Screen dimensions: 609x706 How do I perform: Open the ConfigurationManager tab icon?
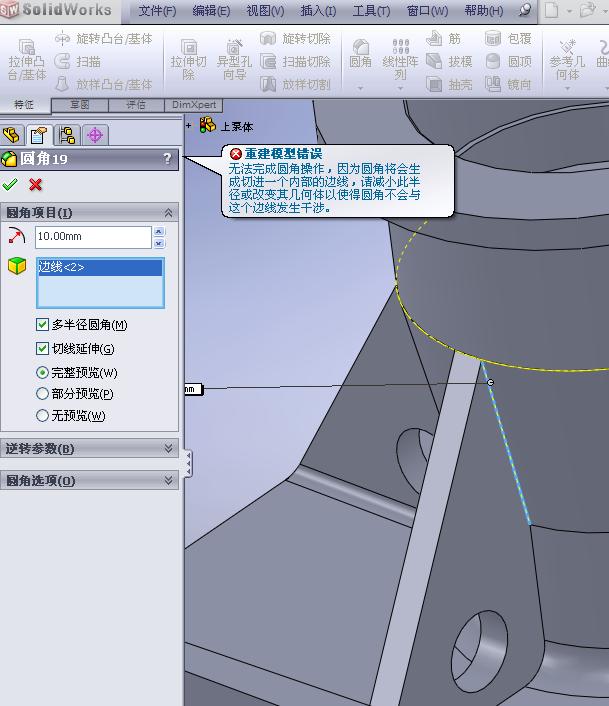coord(67,135)
